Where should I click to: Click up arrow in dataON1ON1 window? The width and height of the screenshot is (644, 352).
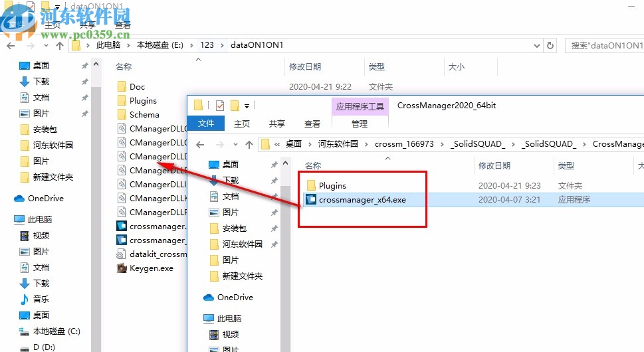60,46
